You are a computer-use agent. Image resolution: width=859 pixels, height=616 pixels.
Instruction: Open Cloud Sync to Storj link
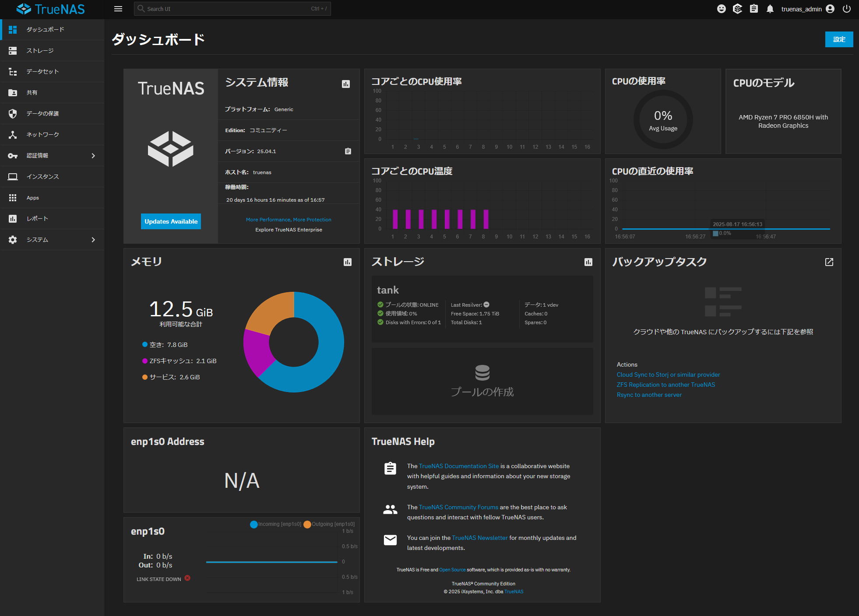click(x=668, y=375)
